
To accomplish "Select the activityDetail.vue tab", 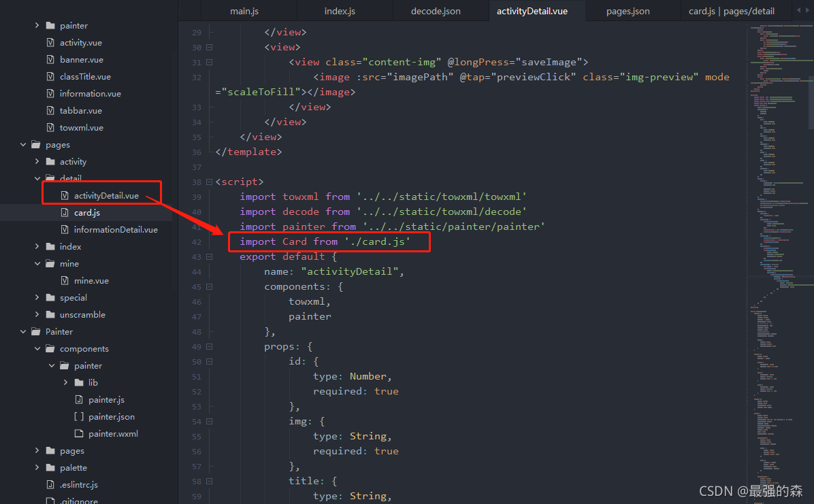I will coord(532,11).
